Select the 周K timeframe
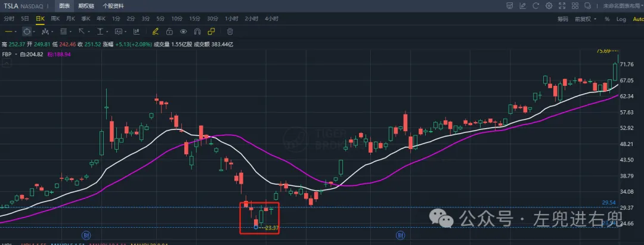This screenshot has width=644, height=245. tap(55, 19)
